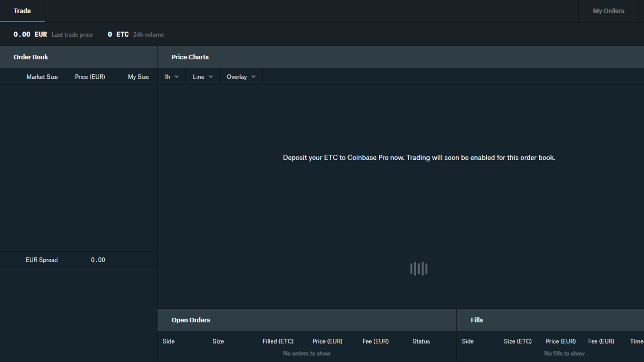Click the Price Charts panel header
644x362 pixels.
click(190, 57)
